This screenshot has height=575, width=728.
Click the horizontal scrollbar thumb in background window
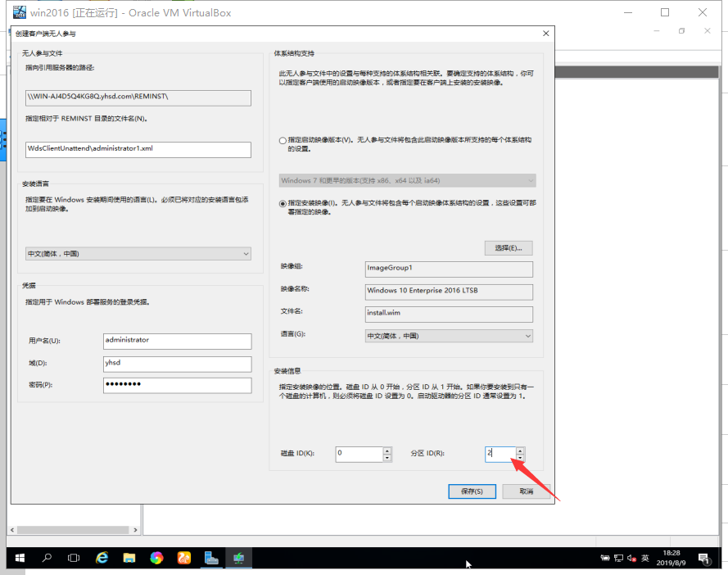coord(73,530)
